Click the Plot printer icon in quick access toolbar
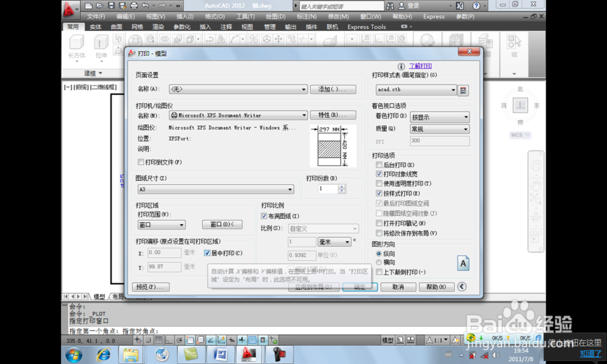The width and height of the screenshot is (607, 364). tap(134, 5)
